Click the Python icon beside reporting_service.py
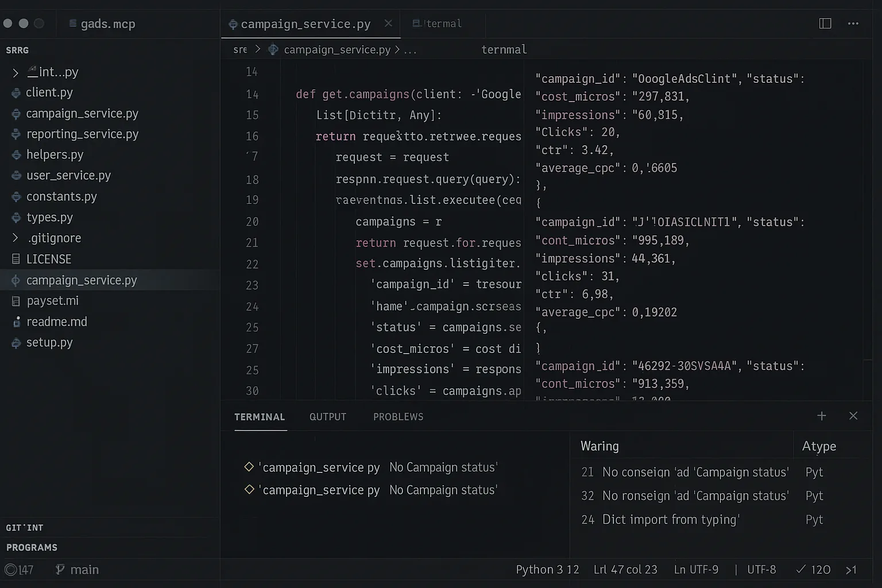Viewport: 882px width, 588px height. (16, 134)
